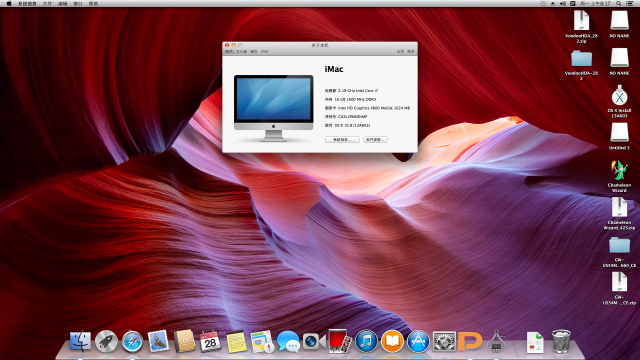Click the 系统报告... button
The height and width of the screenshot is (360, 640).
coord(342,140)
